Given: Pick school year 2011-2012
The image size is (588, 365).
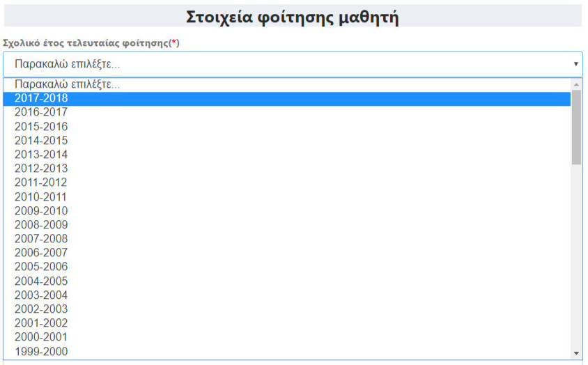Looking at the screenshot, I should [x=41, y=182].
